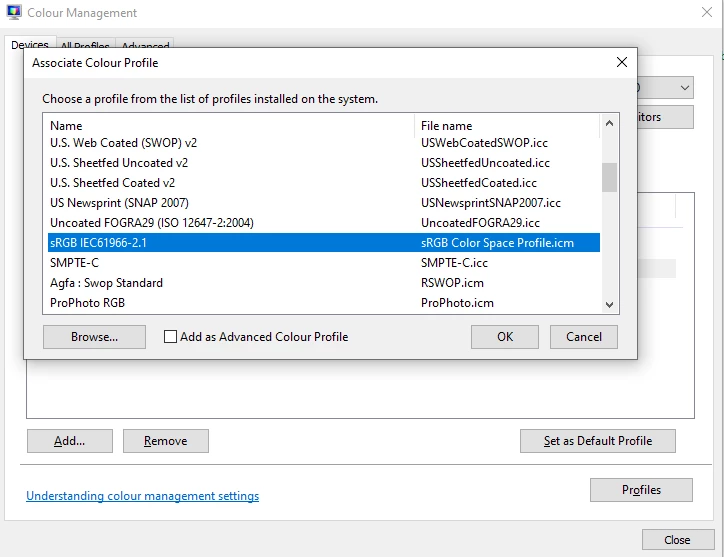This screenshot has width=724, height=557.
Task: Confirm with the OK button
Action: coord(505,337)
